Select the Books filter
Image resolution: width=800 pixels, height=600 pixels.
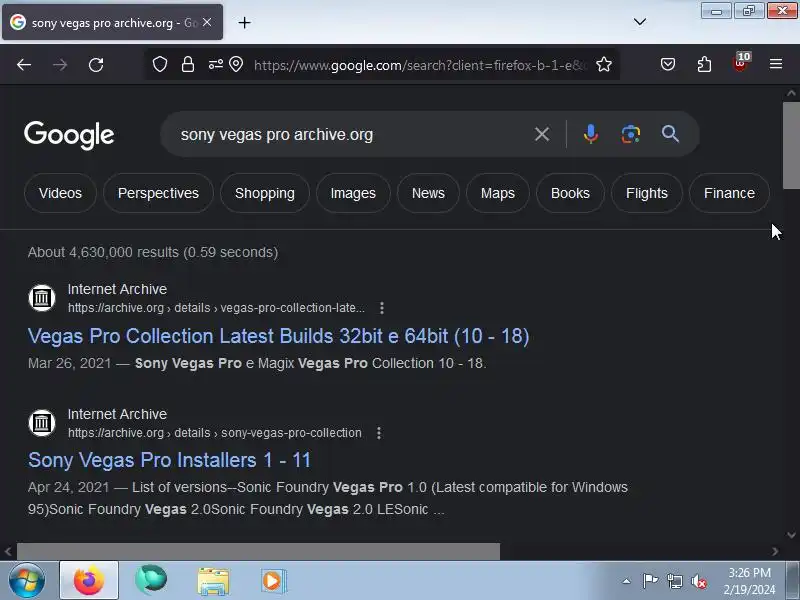click(570, 193)
